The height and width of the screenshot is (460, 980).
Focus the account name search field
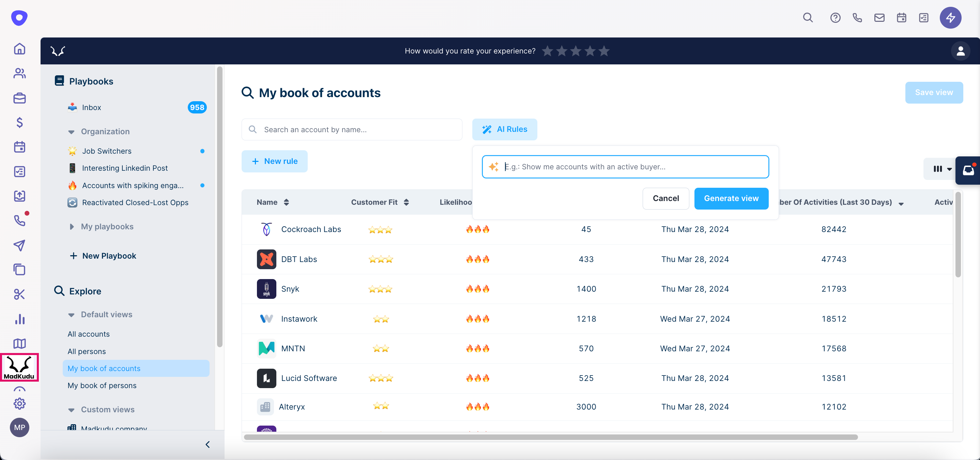[x=352, y=129]
